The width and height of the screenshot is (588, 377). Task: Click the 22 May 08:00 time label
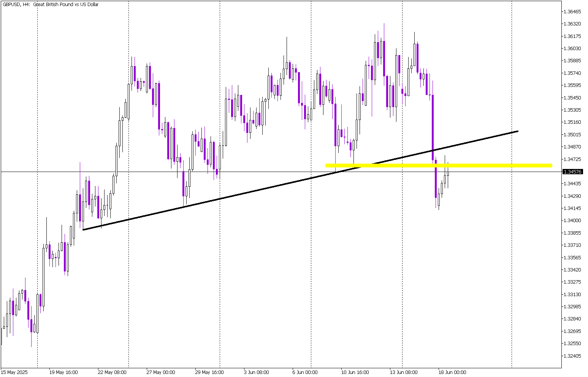pos(112,372)
